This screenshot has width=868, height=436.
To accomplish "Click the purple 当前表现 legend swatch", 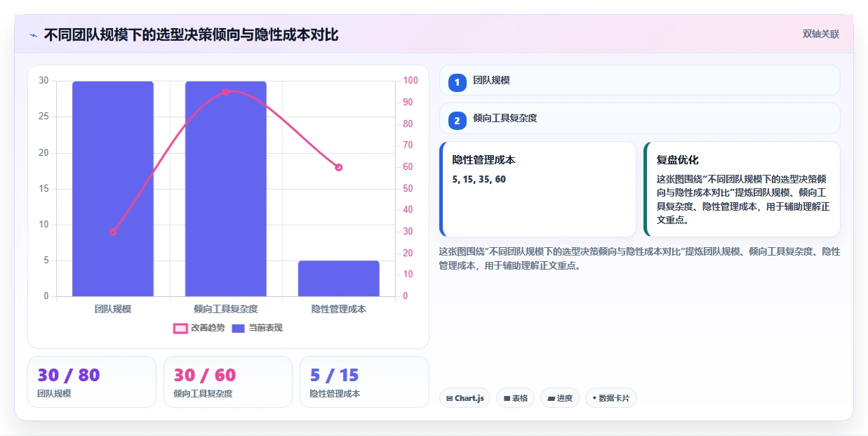I will pos(238,328).
